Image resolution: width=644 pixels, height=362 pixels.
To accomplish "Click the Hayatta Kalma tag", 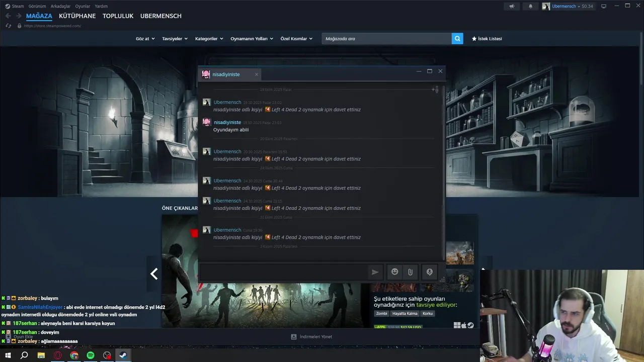I will (405, 314).
